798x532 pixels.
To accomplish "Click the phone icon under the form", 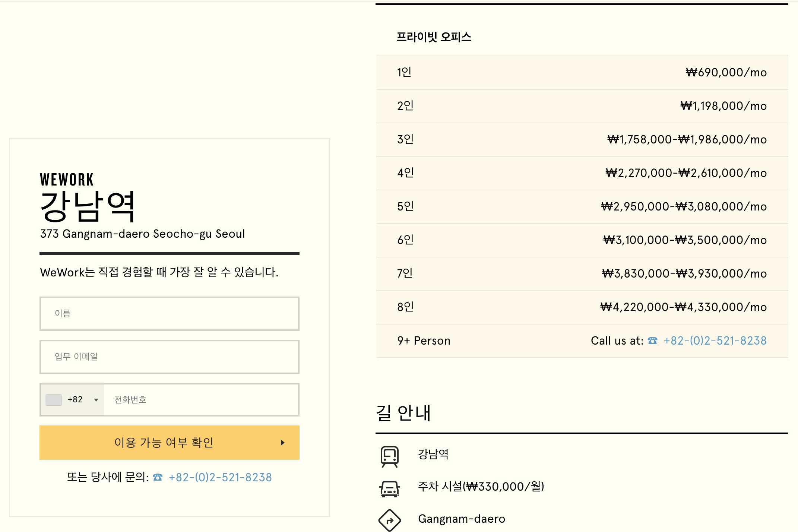I will coord(158,477).
